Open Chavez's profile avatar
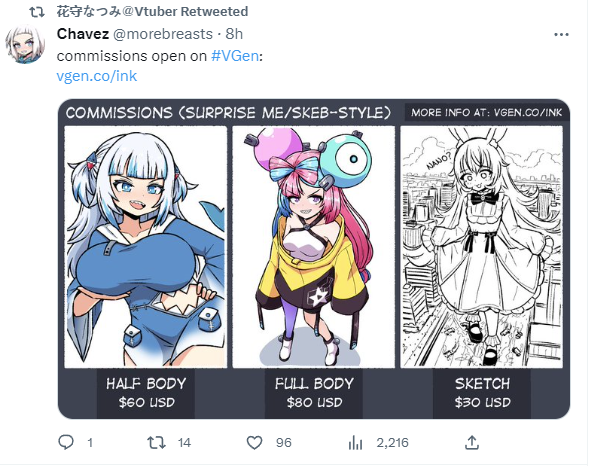 click(25, 44)
